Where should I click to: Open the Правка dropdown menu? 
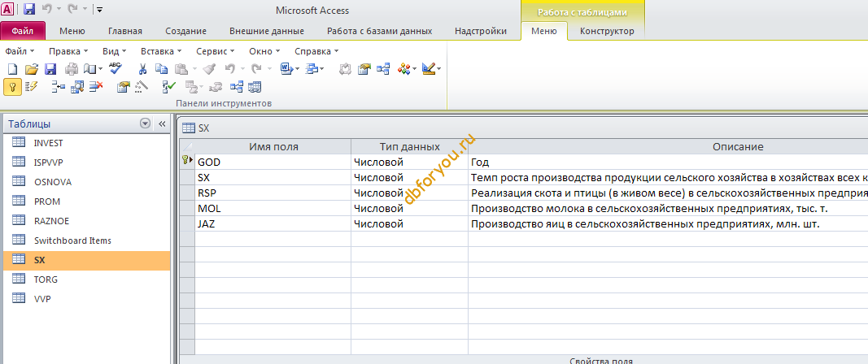(x=68, y=51)
